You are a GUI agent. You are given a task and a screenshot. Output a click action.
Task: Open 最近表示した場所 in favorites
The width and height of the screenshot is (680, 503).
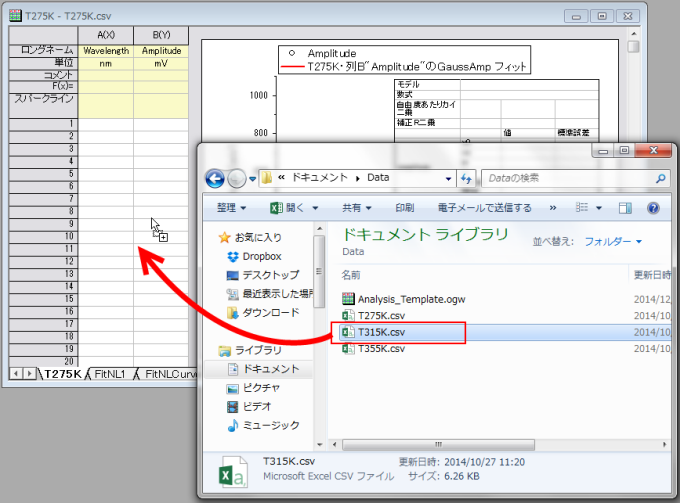(269, 294)
